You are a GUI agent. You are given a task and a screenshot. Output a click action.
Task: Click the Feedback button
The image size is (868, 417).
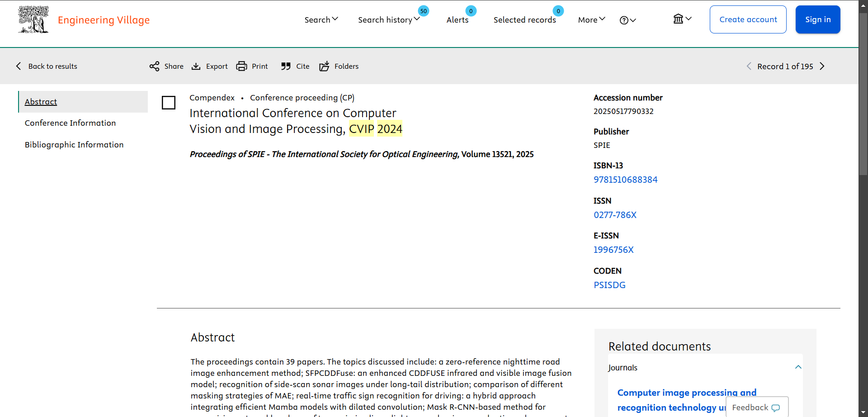coord(757,407)
